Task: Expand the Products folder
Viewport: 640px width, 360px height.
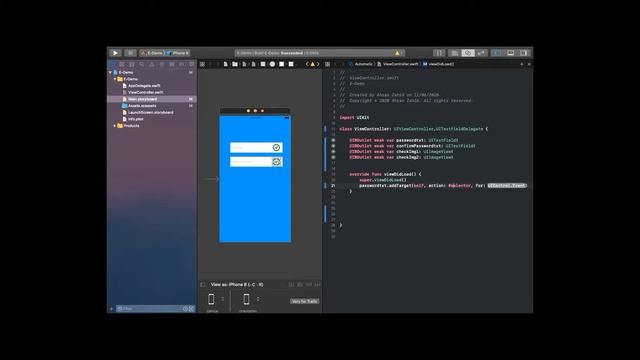Action: [115, 126]
